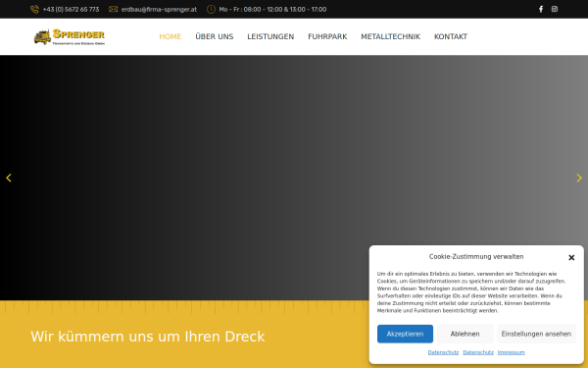Close the cookie consent dialog
Screen dimensions: 588x368
571,257
